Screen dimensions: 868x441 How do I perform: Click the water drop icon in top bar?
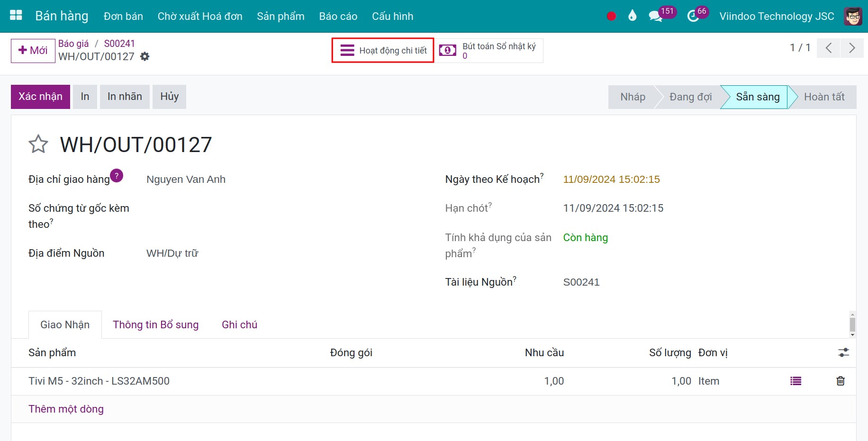point(632,16)
